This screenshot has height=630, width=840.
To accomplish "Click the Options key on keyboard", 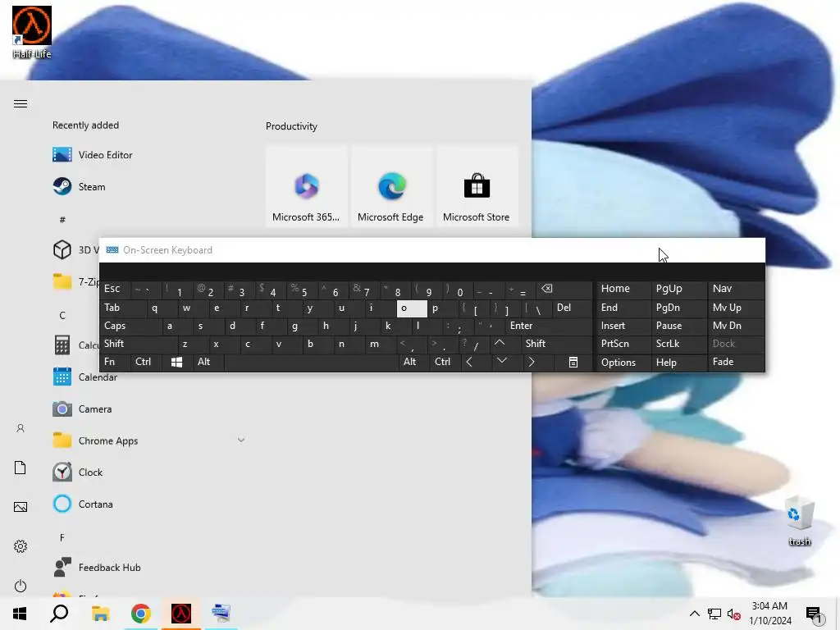I will 623,362.
